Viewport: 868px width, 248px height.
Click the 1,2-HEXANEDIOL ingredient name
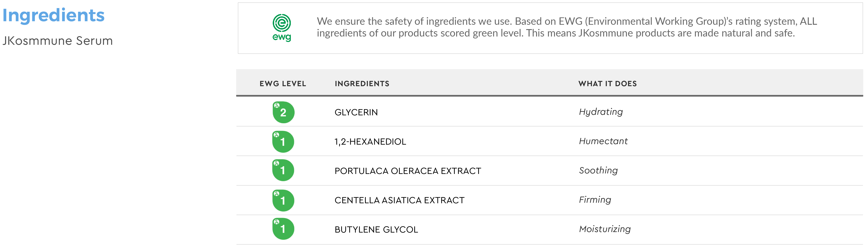pos(370,142)
